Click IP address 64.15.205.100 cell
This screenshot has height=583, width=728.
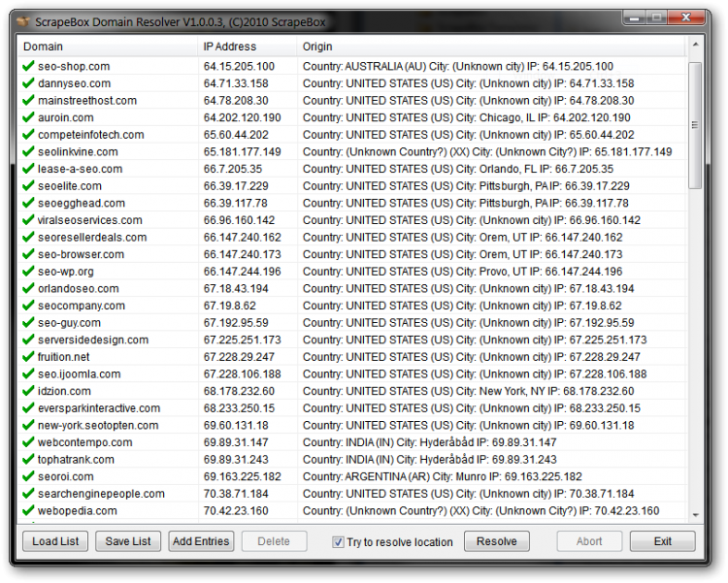(239, 66)
